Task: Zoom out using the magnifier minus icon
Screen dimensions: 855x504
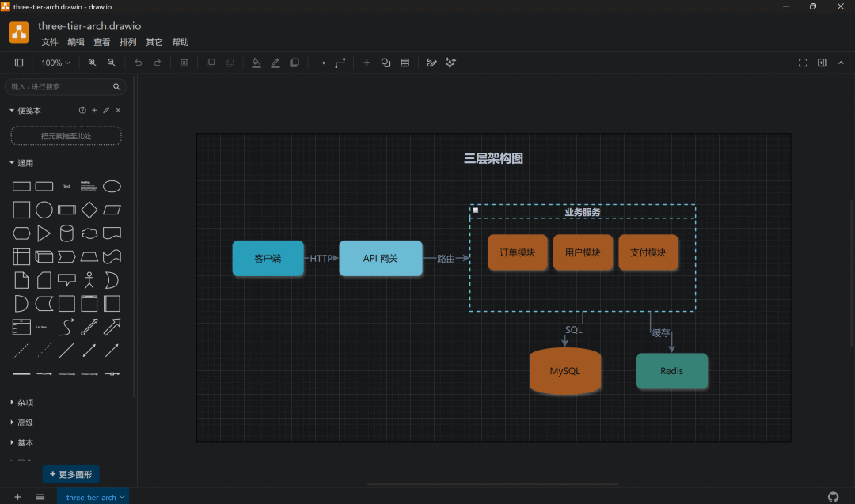Action: tap(112, 63)
